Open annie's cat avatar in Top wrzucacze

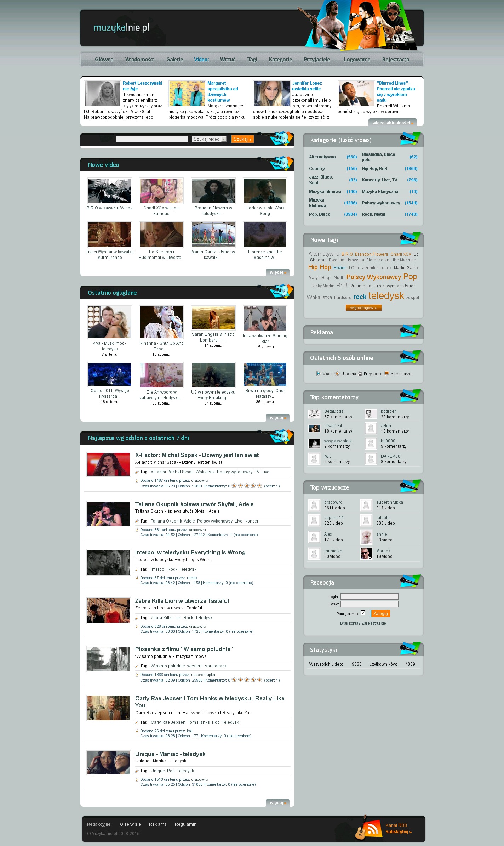[x=366, y=537]
